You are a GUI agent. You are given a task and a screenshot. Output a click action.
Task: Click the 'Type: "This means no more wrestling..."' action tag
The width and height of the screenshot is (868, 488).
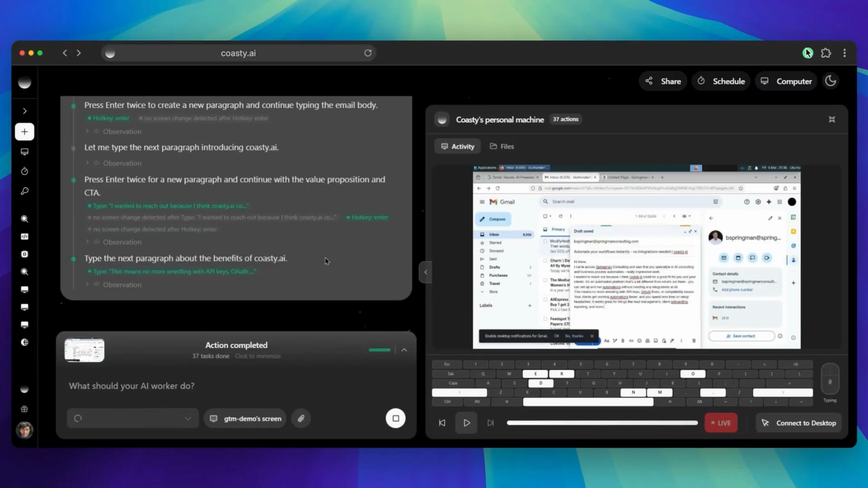tap(172, 271)
